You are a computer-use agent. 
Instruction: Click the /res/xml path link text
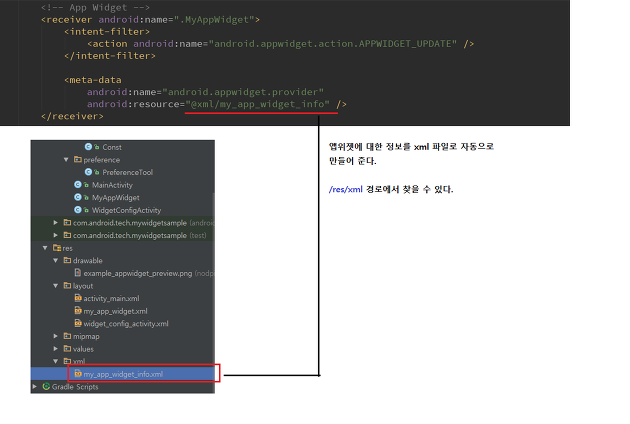(x=346, y=189)
